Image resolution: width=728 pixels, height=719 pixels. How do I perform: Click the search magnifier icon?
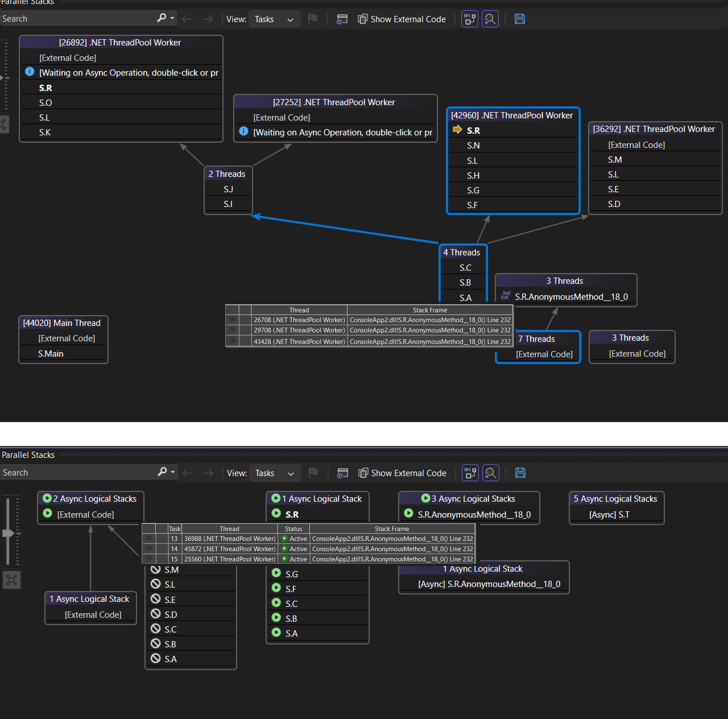pos(162,18)
